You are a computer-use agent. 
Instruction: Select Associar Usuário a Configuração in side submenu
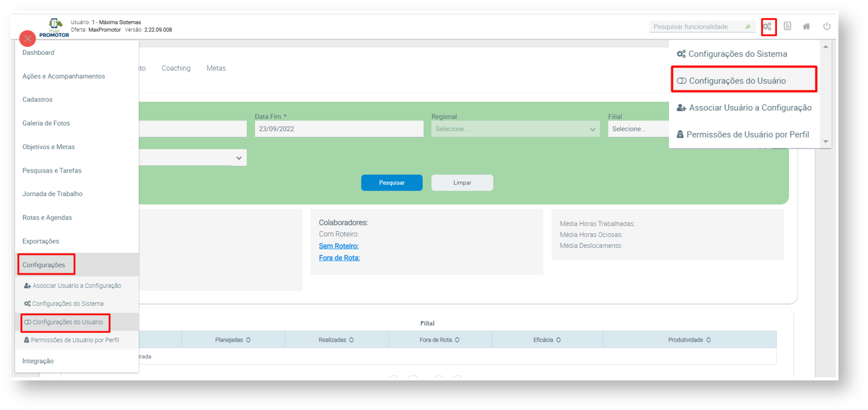coord(77,285)
